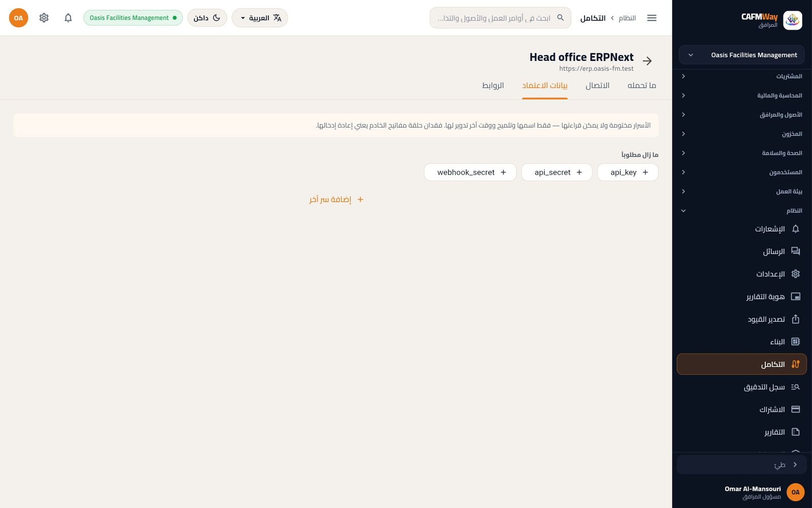Click the plus icon on api_secret
The width and height of the screenshot is (812, 508).
tap(579, 172)
